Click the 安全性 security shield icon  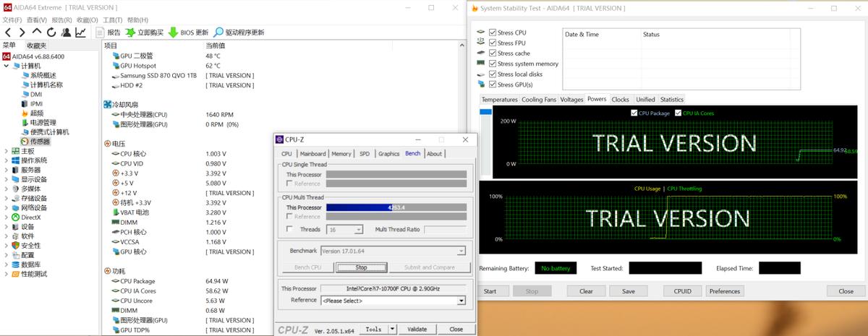[x=15, y=246]
